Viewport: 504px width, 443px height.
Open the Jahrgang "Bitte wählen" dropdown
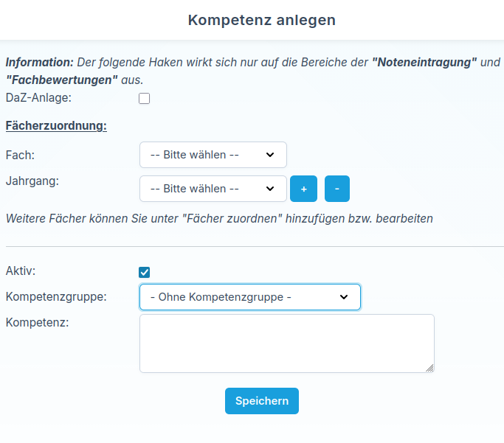pyautogui.click(x=213, y=189)
